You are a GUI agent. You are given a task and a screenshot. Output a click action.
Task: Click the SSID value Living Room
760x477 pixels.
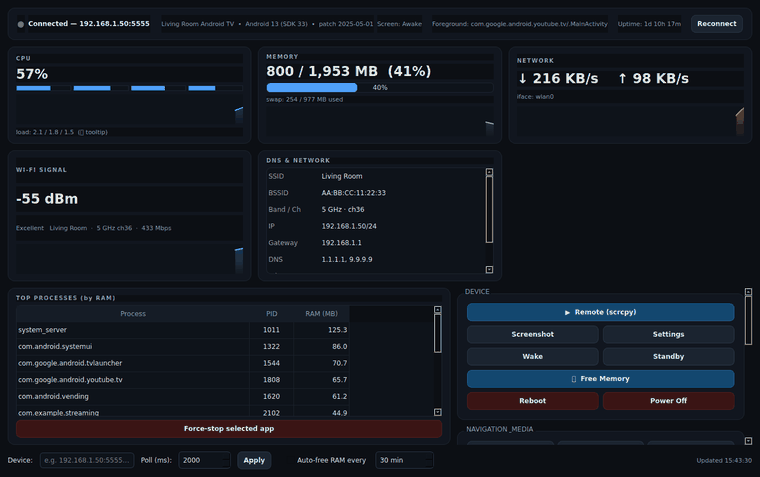(x=342, y=176)
